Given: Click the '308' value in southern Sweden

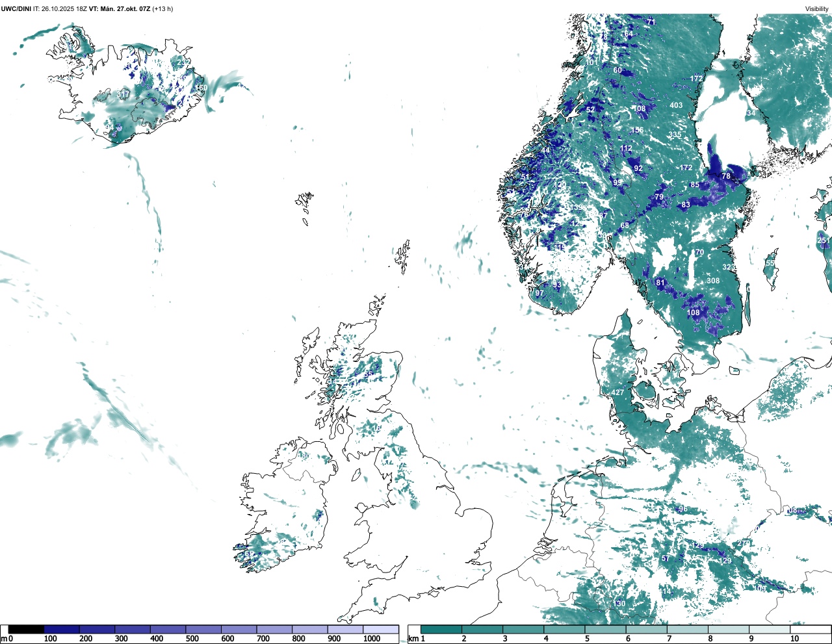Looking at the screenshot, I should point(713,281).
